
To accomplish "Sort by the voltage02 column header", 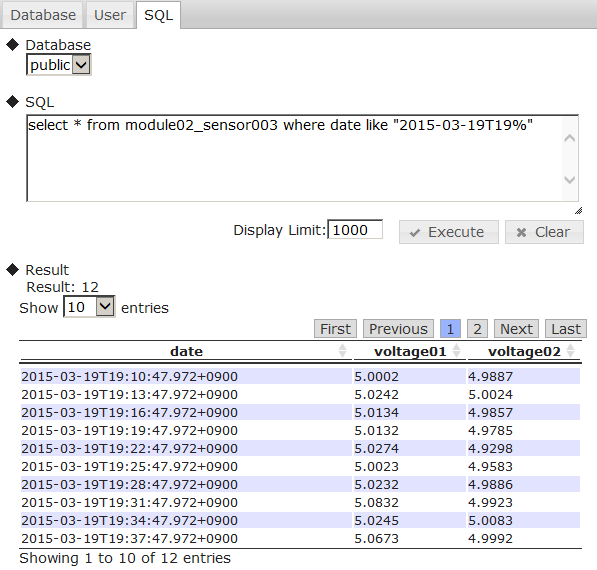I will [x=524, y=351].
